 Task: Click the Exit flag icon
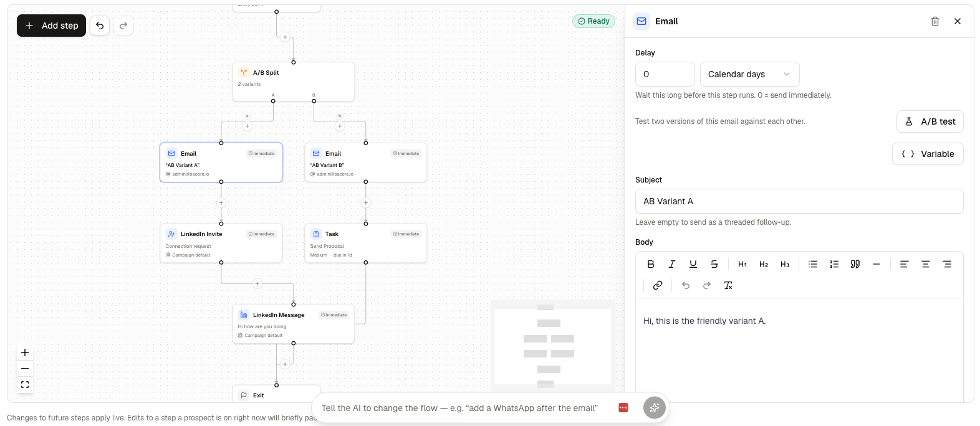pyautogui.click(x=244, y=395)
